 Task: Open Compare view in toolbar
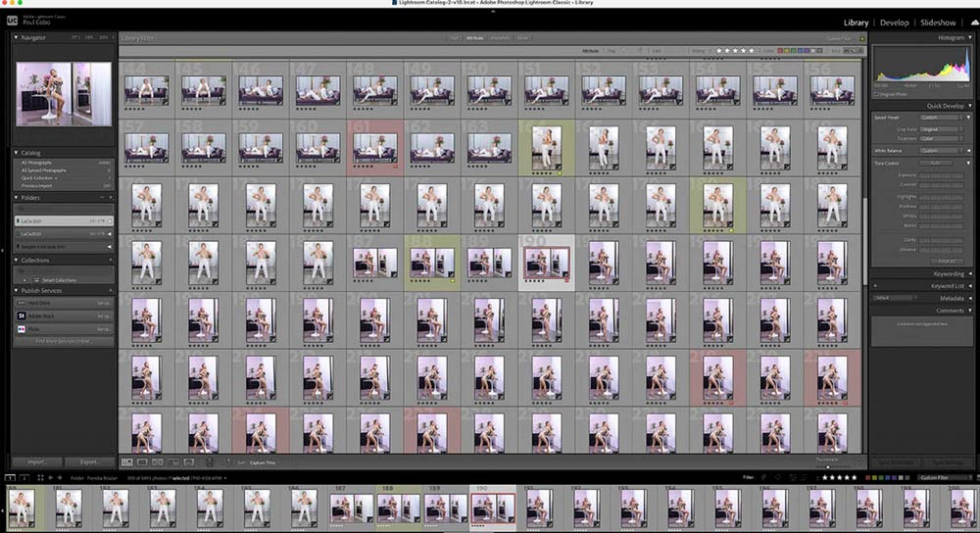[x=158, y=461]
